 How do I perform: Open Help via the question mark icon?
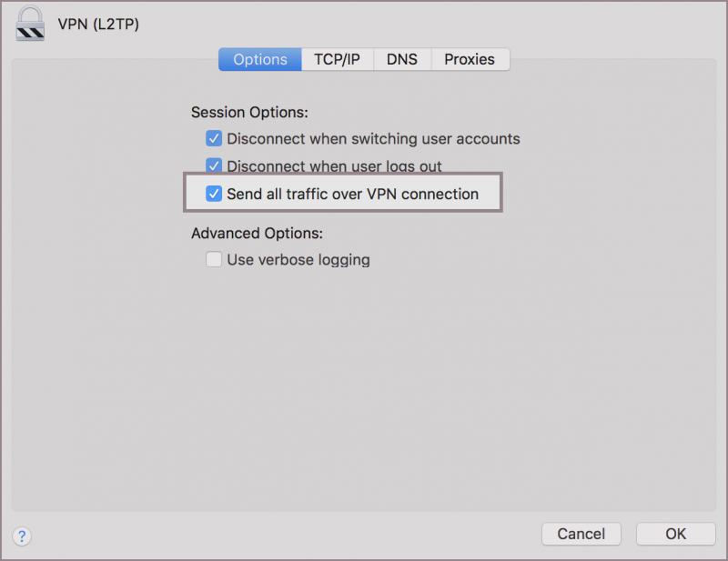pyautogui.click(x=21, y=536)
